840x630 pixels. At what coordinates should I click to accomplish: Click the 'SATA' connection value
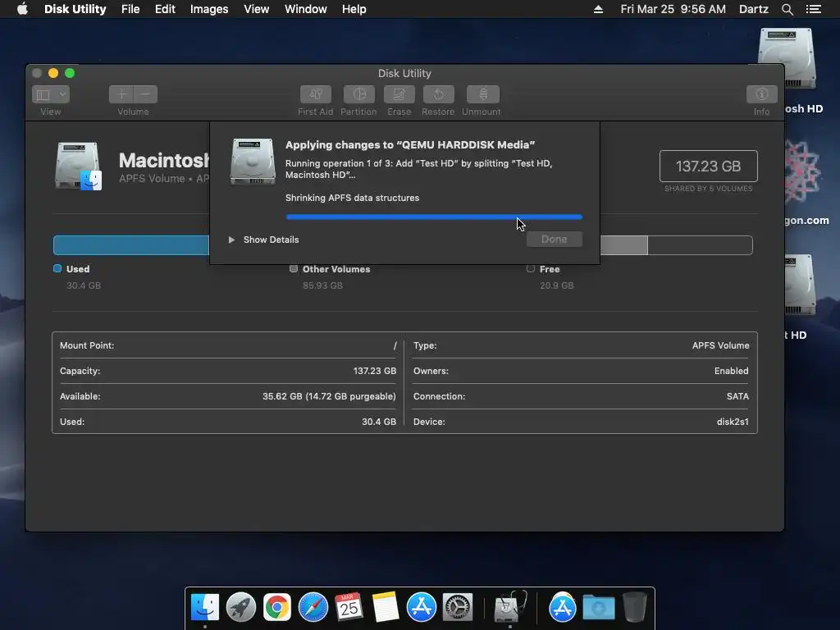(737, 396)
